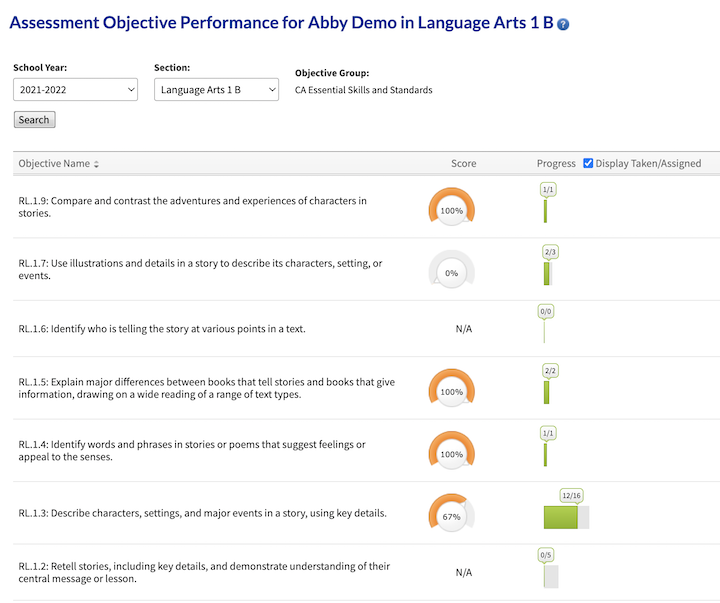Click the N/A score for RL.1.6
This screenshot has width=720, height=603.
[x=463, y=328]
